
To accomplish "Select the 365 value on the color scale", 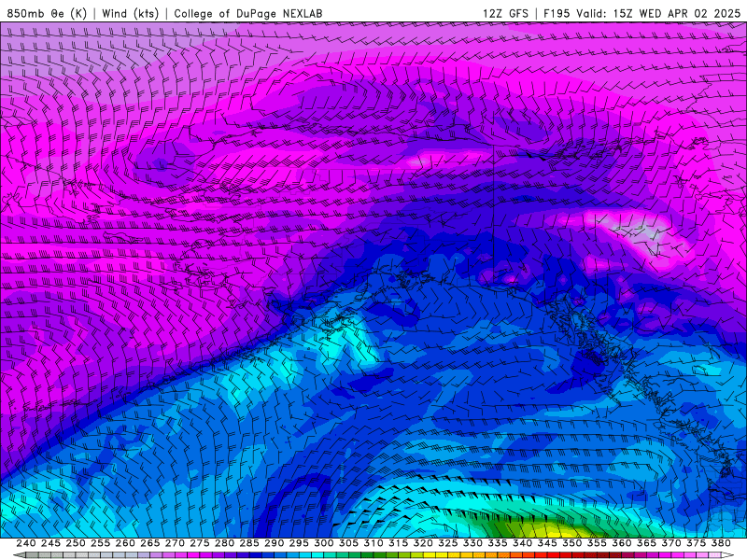I will [646, 543].
